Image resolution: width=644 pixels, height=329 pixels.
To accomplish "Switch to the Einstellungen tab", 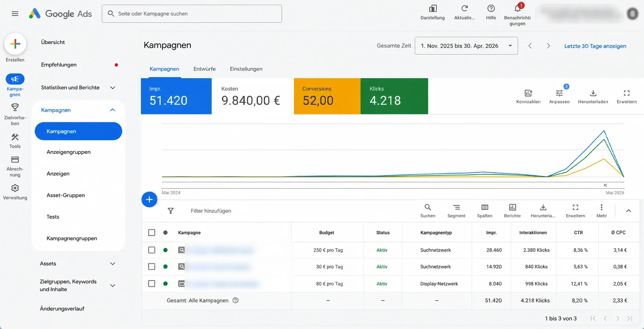I will 246,69.
